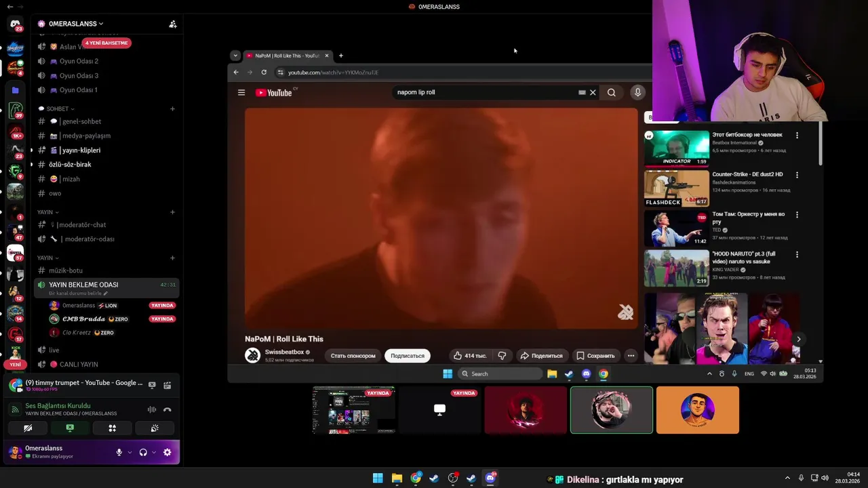The width and height of the screenshot is (868, 488).
Task: Watch CMB Brudda's stream via YAYINDA badge
Action: tap(162, 319)
